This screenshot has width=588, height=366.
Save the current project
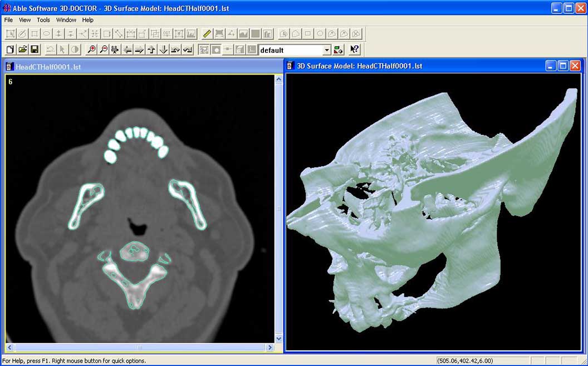(35, 50)
